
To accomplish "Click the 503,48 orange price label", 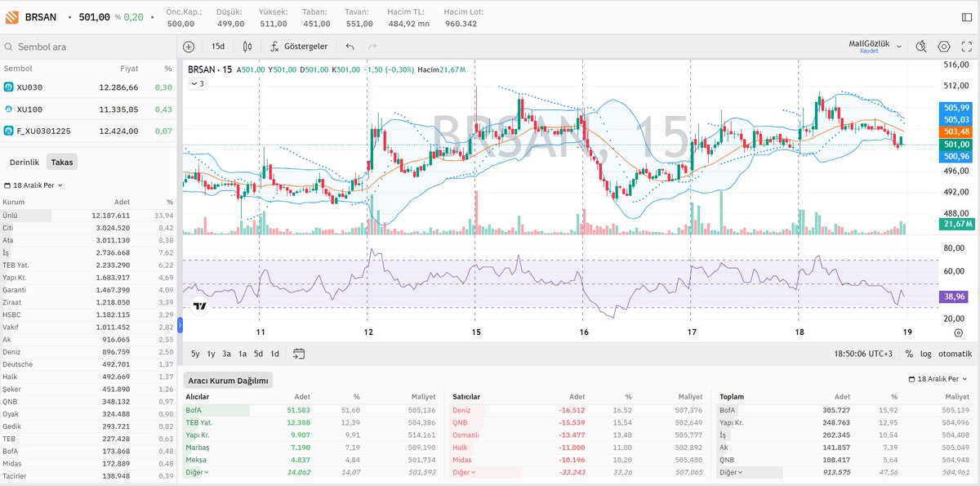I will point(955,132).
